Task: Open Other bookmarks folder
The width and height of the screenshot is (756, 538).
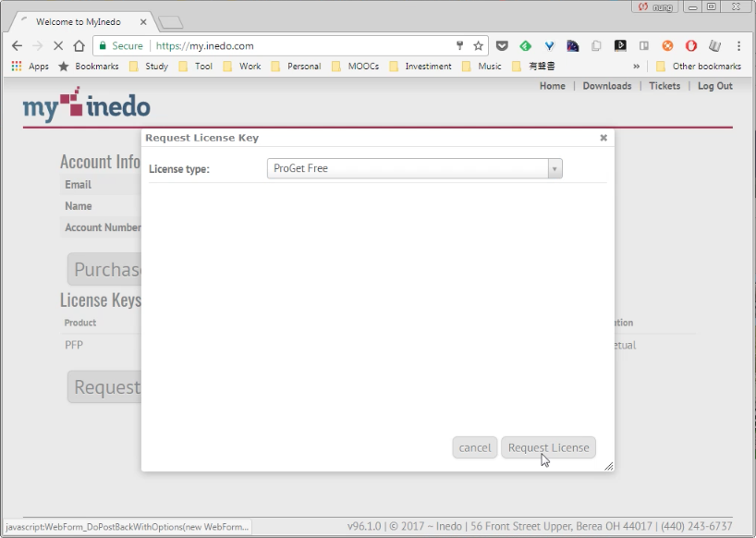Action: 699,66
